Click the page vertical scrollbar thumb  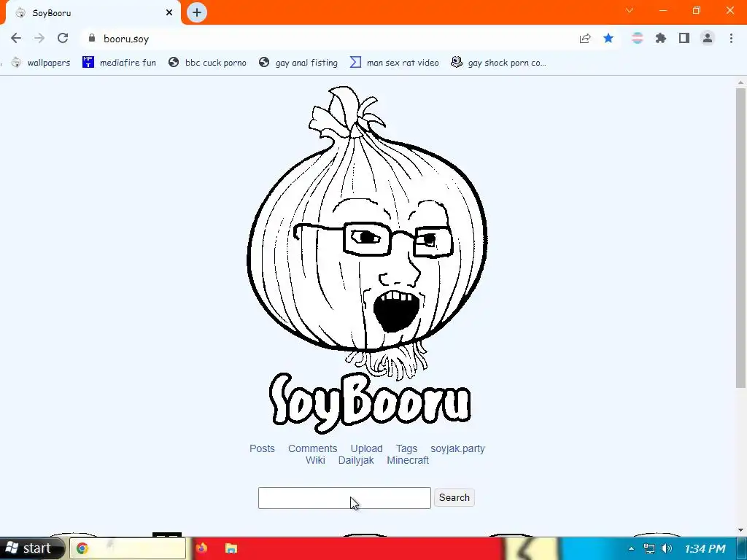(740, 237)
